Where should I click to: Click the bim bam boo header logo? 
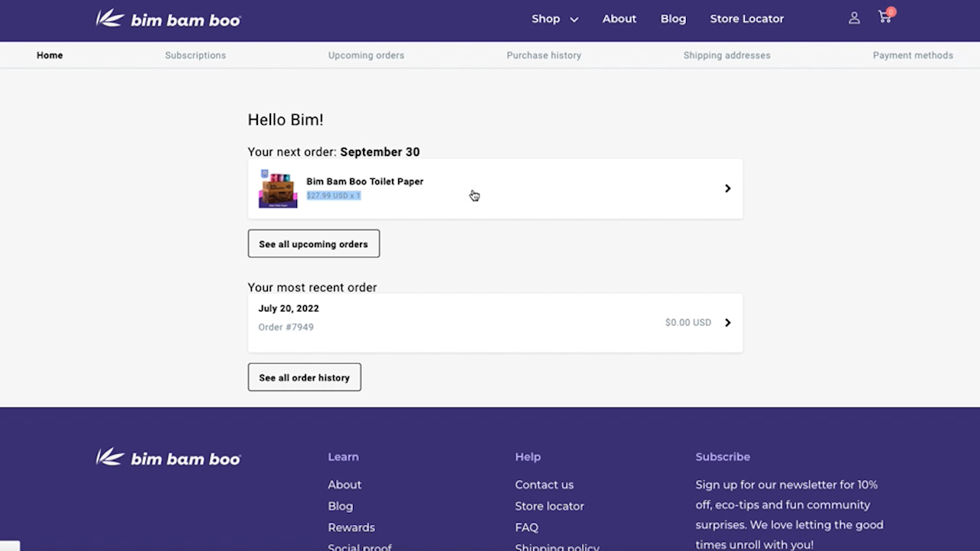coord(168,19)
